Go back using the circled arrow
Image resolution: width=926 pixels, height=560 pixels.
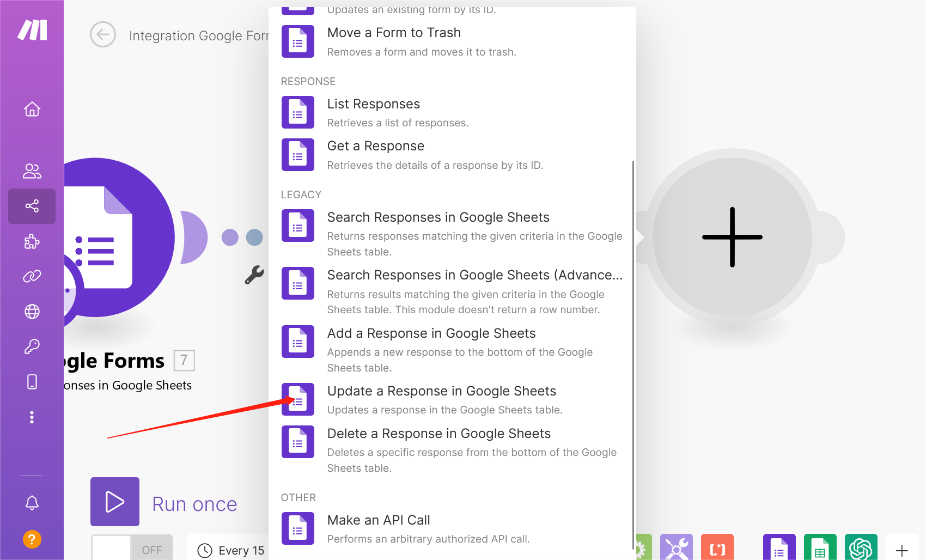[103, 35]
